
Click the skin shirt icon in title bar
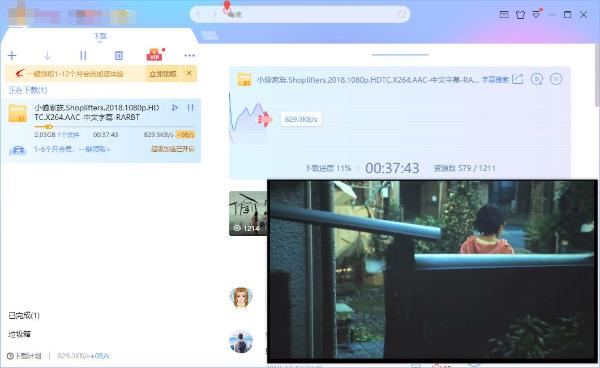[x=520, y=15]
